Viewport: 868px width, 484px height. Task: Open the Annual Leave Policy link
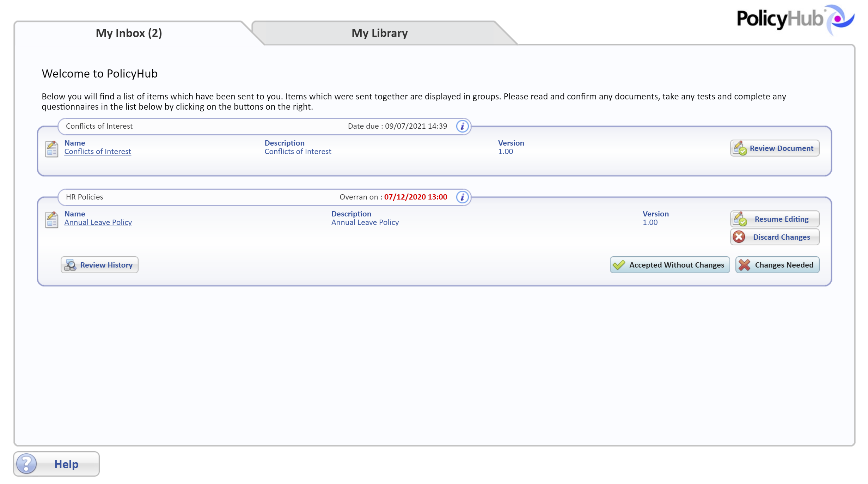point(98,222)
